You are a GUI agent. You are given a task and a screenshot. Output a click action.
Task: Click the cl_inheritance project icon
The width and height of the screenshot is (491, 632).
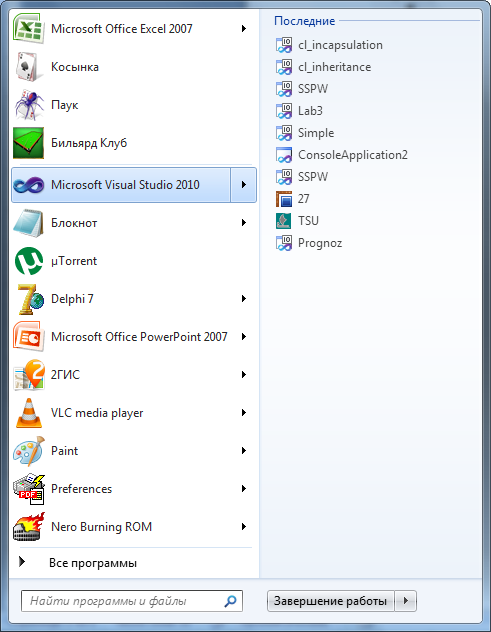[x=284, y=67]
